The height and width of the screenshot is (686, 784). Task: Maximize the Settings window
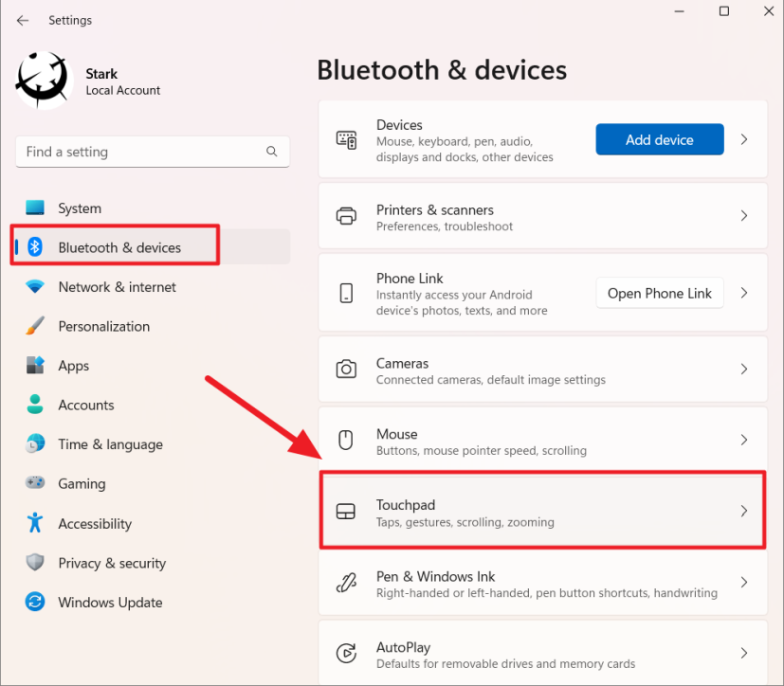pos(723,11)
